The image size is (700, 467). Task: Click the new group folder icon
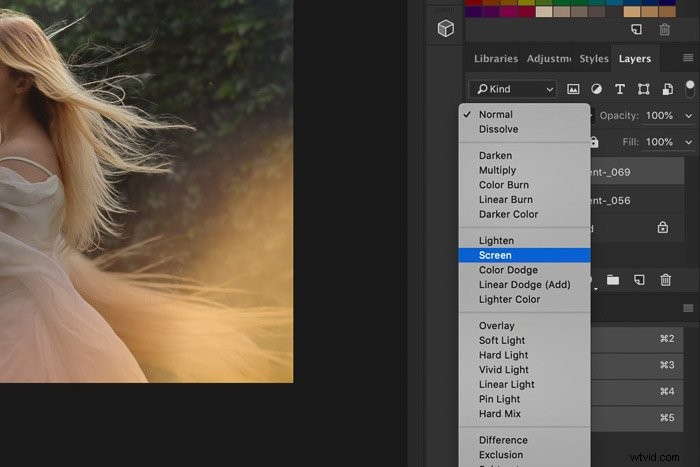tap(613, 280)
